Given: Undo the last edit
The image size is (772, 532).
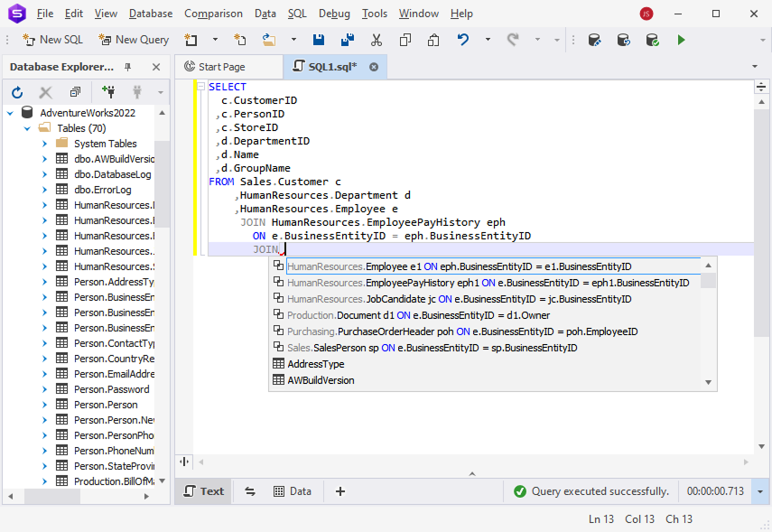Looking at the screenshot, I should (461, 40).
